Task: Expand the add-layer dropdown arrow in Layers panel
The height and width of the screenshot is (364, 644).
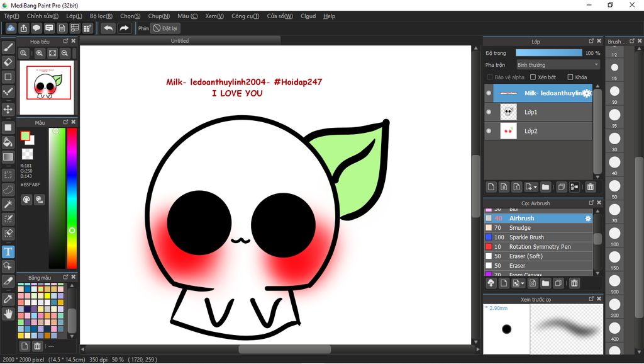Action: coord(535,187)
